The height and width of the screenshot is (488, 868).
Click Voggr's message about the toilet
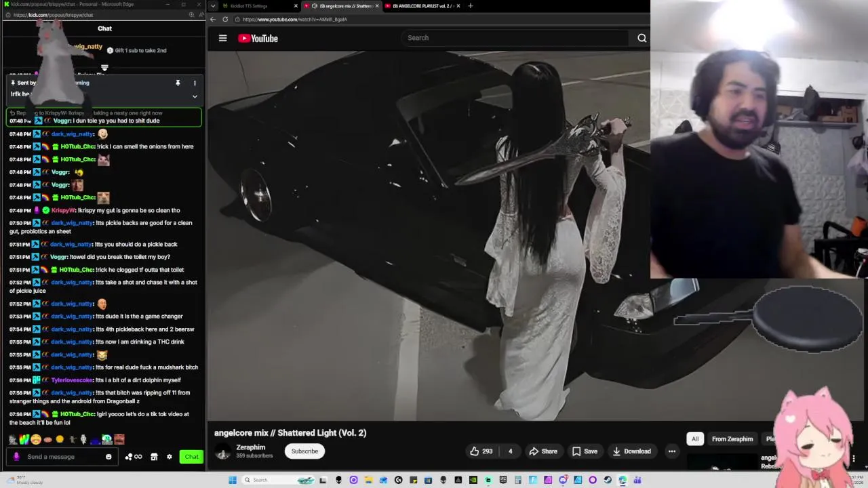pos(121,257)
